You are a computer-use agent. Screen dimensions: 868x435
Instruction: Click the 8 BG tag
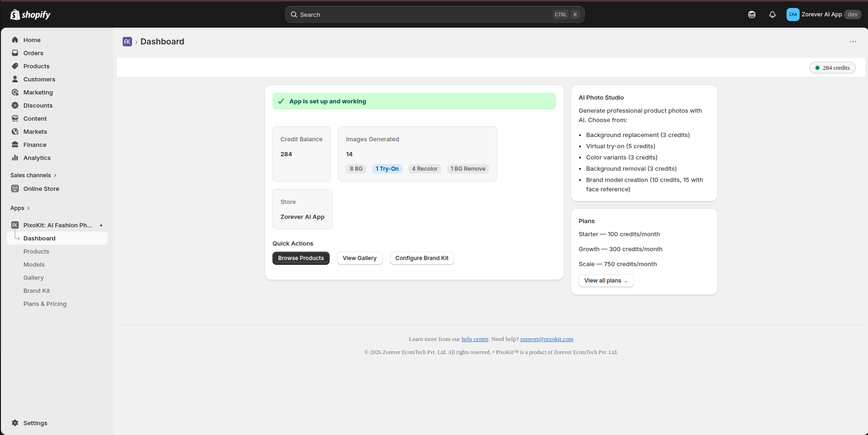pyautogui.click(x=356, y=169)
